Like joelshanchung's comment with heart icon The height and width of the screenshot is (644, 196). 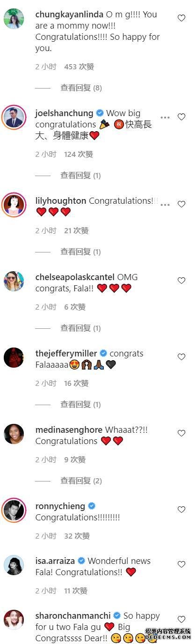pyautogui.click(x=181, y=117)
